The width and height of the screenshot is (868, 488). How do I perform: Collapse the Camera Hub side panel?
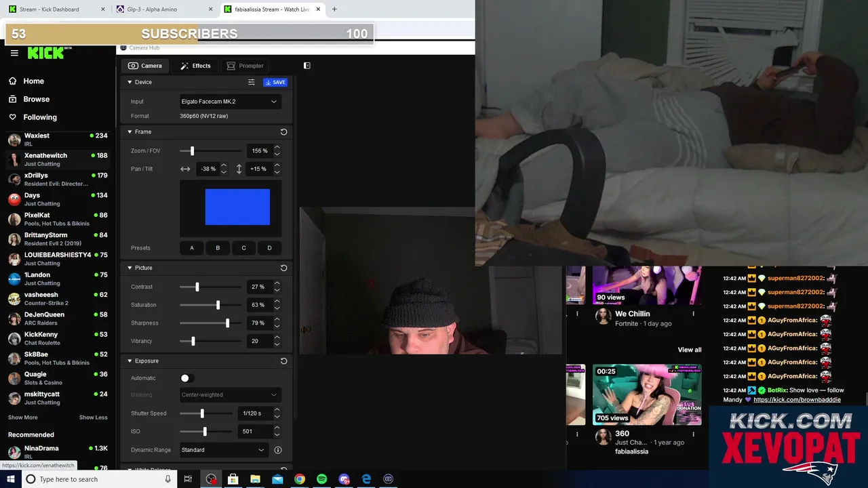307,66
